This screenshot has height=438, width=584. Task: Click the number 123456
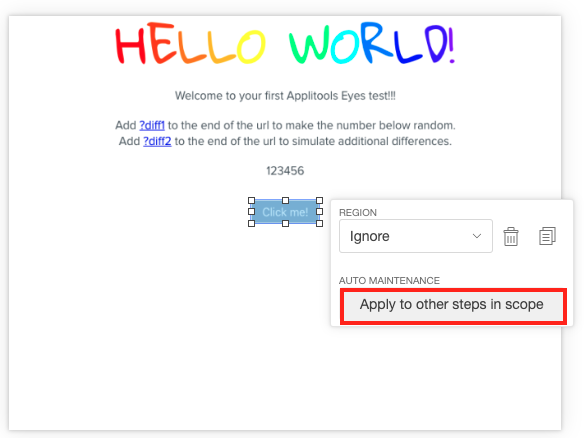[285, 171]
